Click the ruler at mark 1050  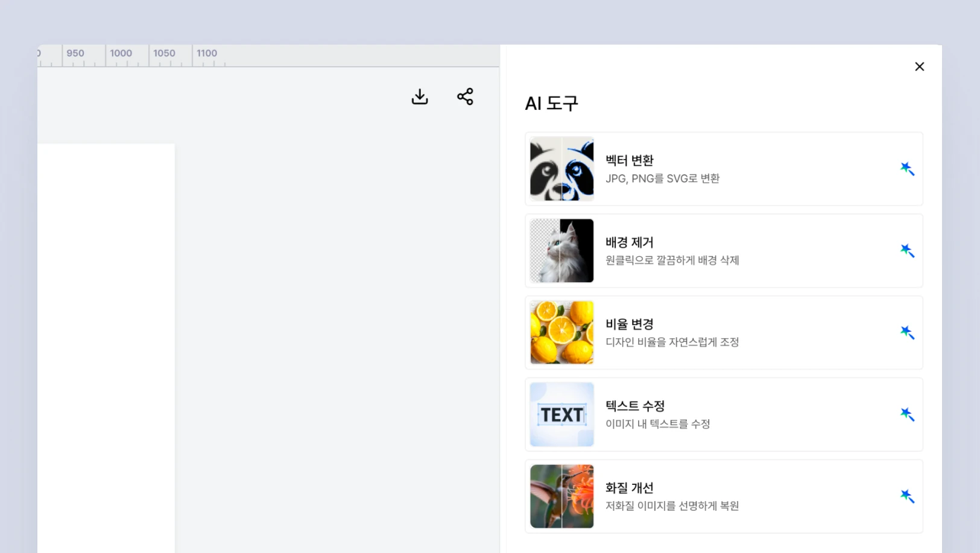pos(164,53)
